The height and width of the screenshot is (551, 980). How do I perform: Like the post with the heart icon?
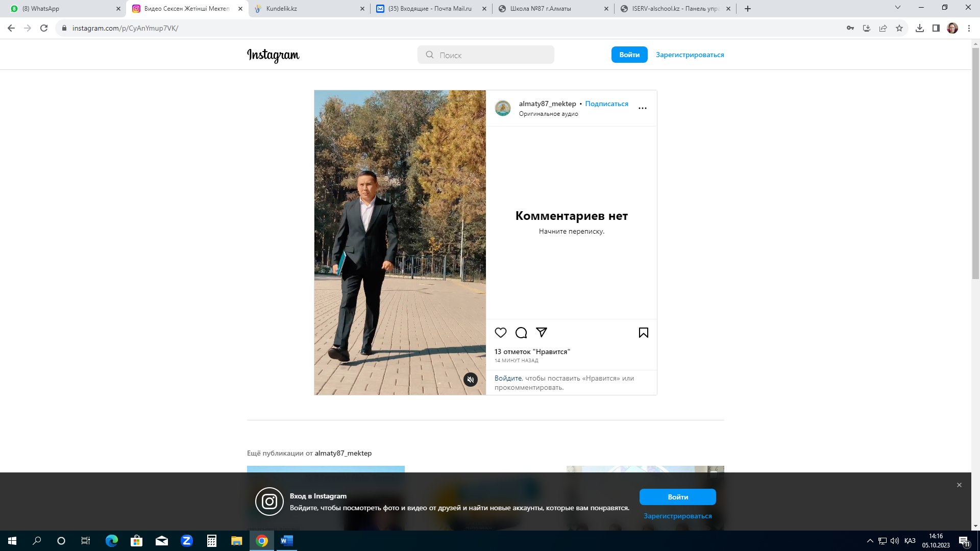point(501,333)
